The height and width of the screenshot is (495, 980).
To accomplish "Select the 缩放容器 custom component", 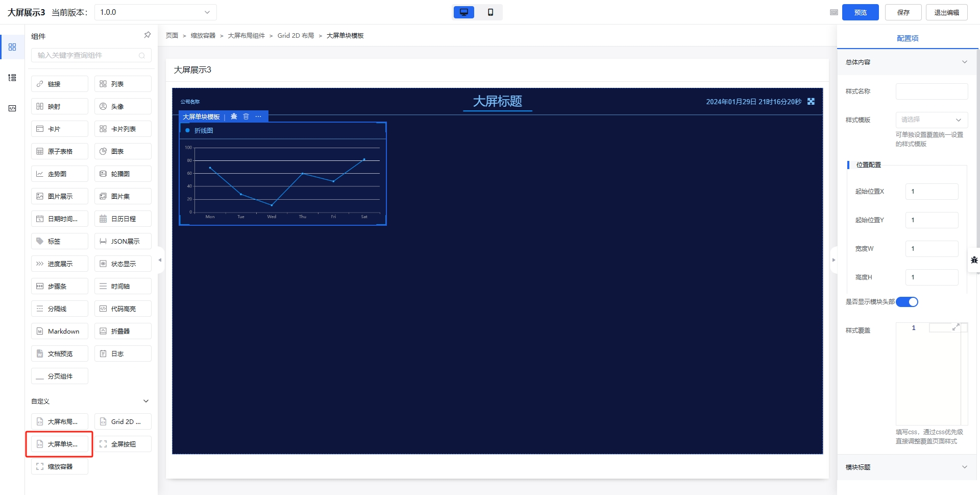I will point(60,466).
